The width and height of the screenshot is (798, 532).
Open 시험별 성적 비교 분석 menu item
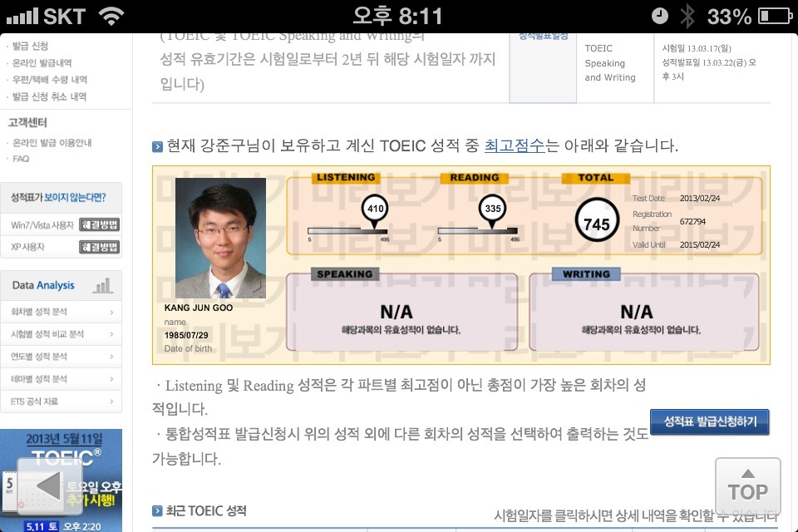(x=61, y=334)
